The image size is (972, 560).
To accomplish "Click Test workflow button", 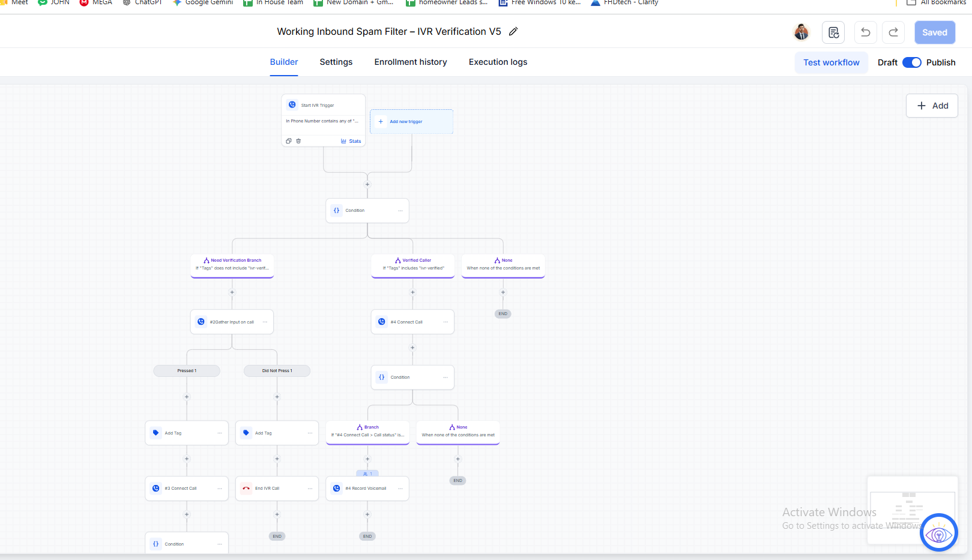I will 832,62.
